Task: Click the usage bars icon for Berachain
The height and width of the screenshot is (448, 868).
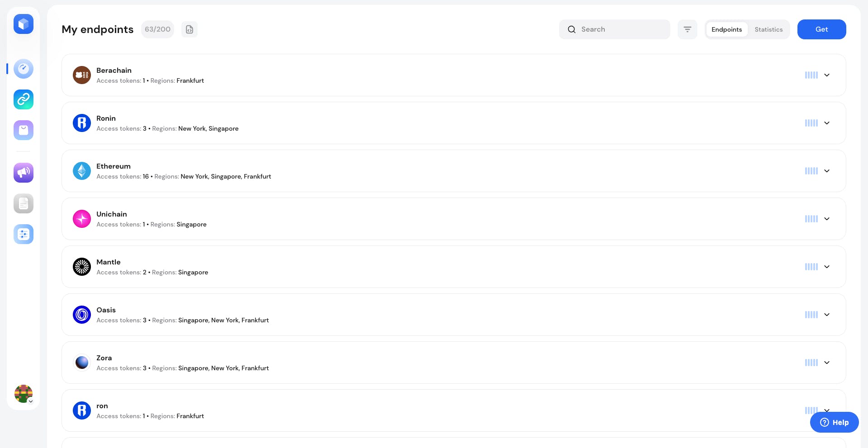Action: click(811, 75)
